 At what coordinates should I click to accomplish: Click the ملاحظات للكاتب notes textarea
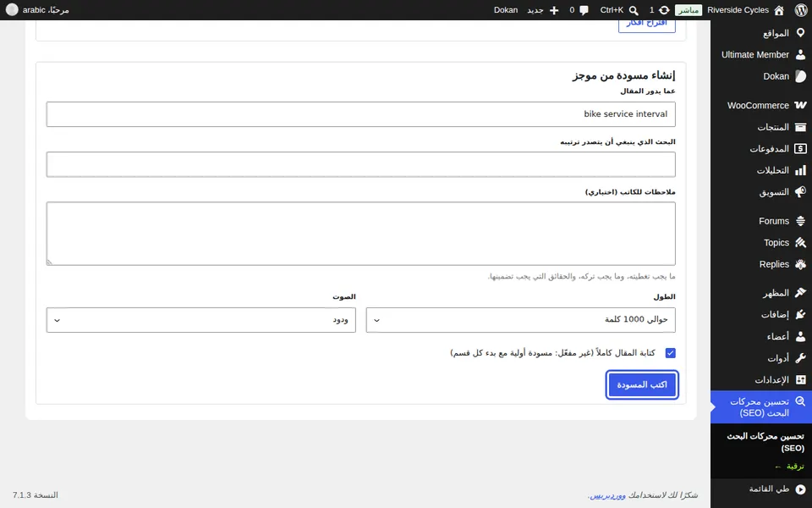tap(360, 234)
